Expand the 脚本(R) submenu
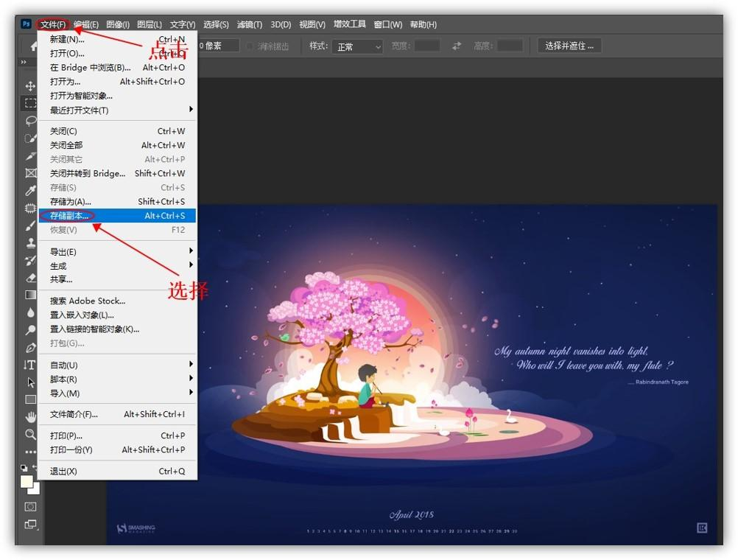 point(117,379)
